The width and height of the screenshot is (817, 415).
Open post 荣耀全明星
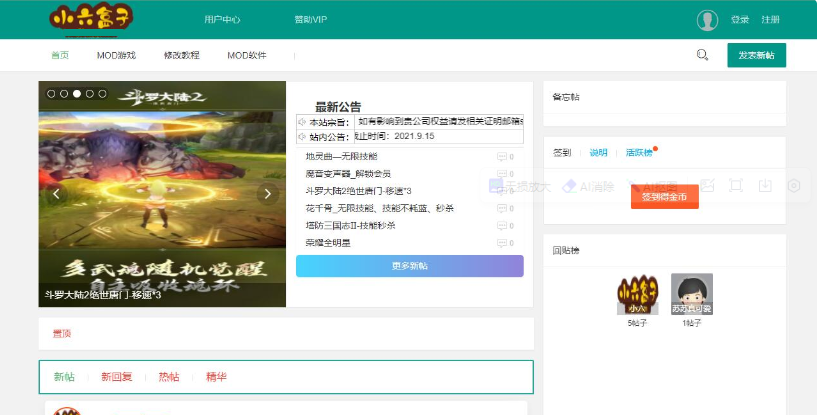point(328,243)
